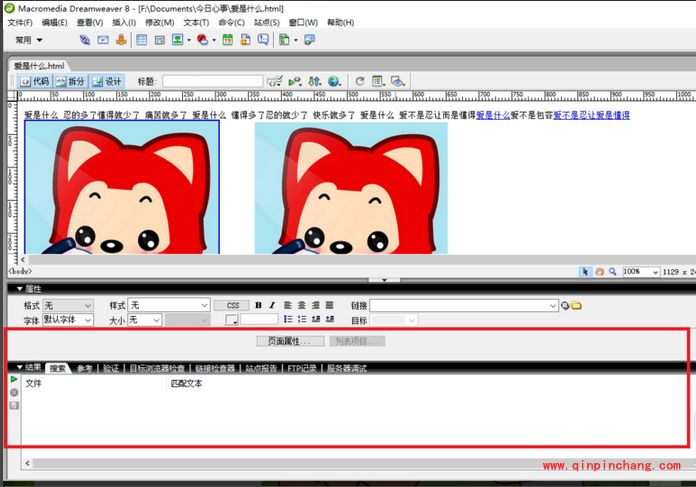Click the refresh design view icon
The height and width of the screenshot is (487, 696).
pos(360,81)
